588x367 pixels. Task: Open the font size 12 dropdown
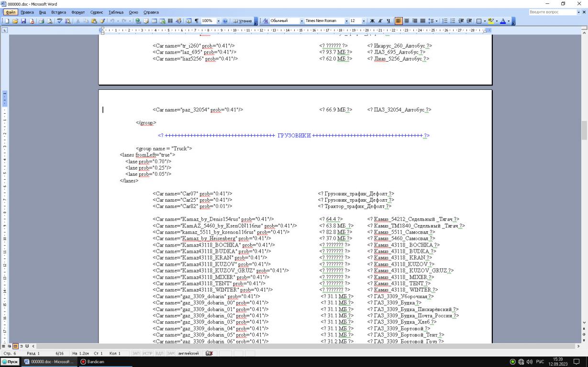coord(365,21)
